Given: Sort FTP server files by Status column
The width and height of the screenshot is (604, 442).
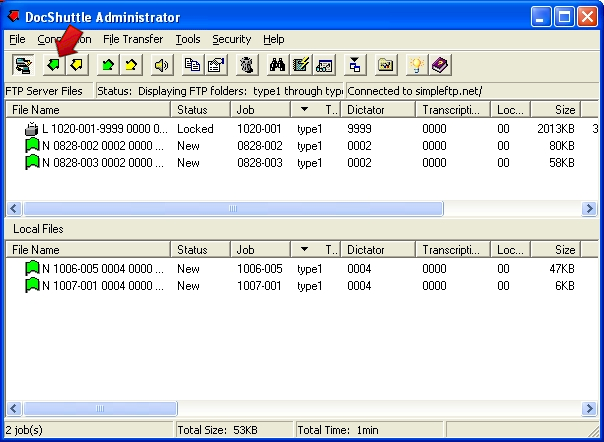Looking at the screenshot, I should pos(201,110).
